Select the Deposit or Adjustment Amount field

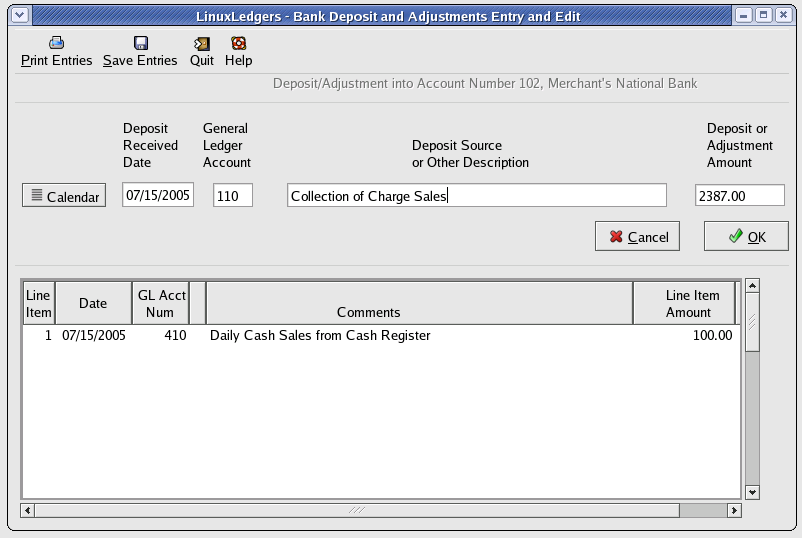(x=740, y=196)
